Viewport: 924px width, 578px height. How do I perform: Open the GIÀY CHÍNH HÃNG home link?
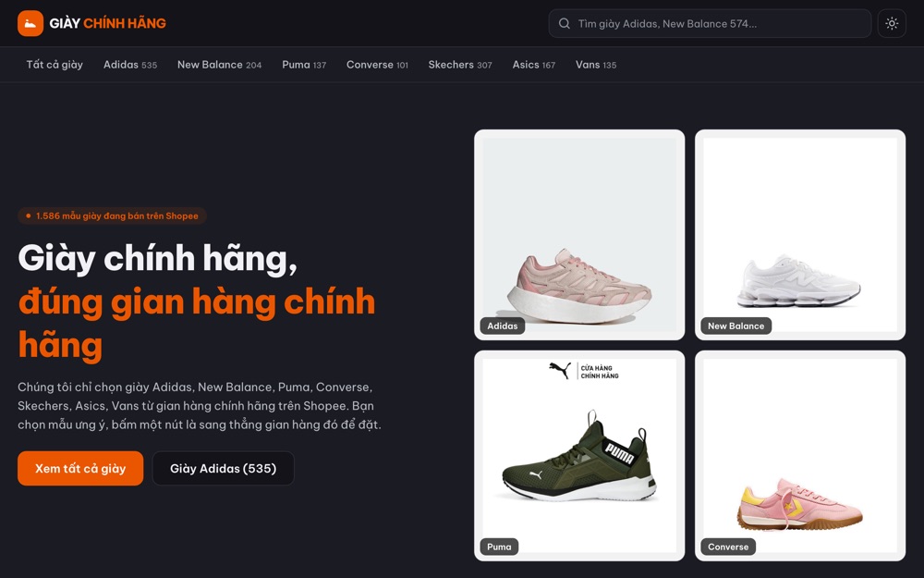coord(91,24)
